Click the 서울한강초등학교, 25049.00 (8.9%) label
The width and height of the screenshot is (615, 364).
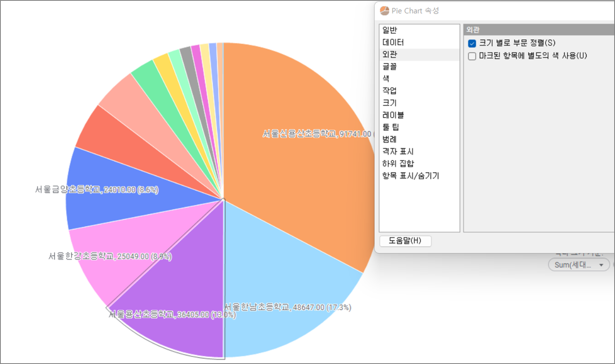point(110,256)
